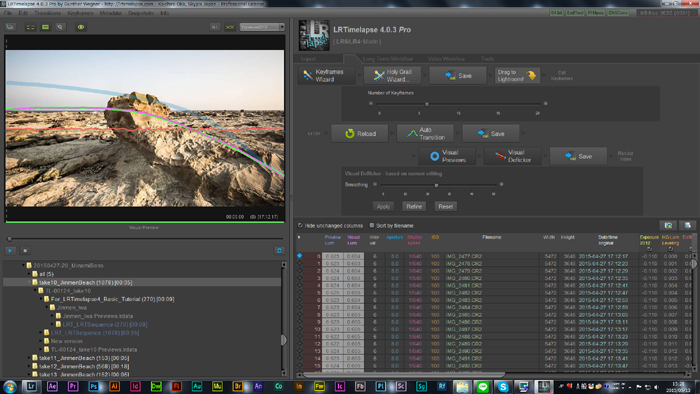Click the preview timeline scrubber handle
This screenshot has width=700, height=394.
9,239
